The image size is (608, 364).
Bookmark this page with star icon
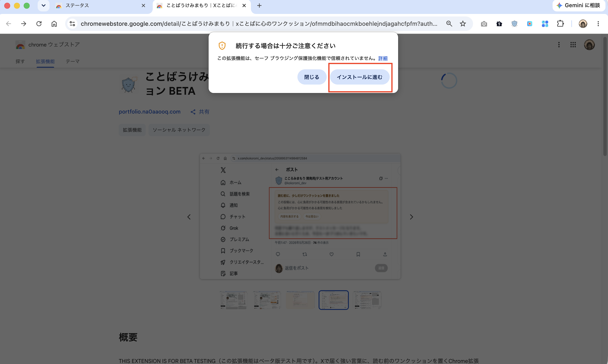463,24
